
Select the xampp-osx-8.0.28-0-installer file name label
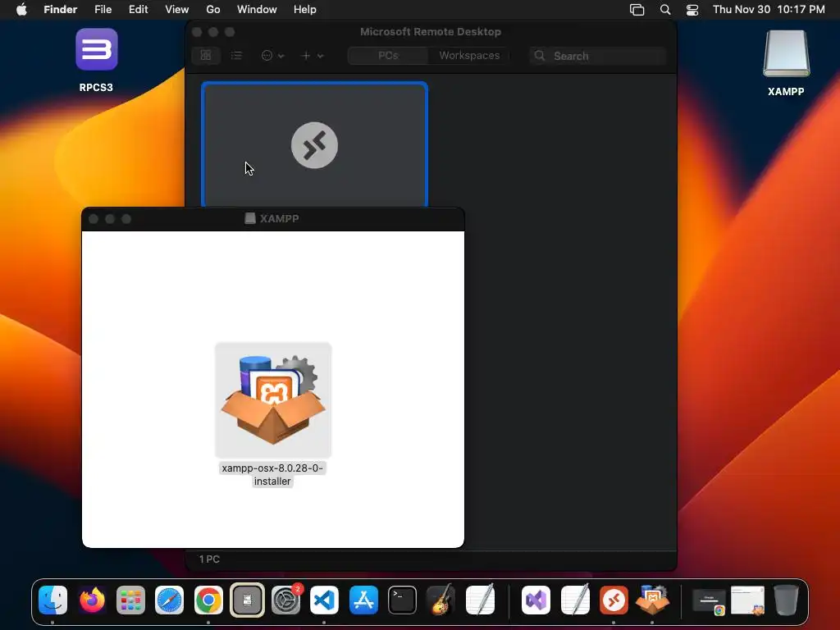tap(272, 475)
